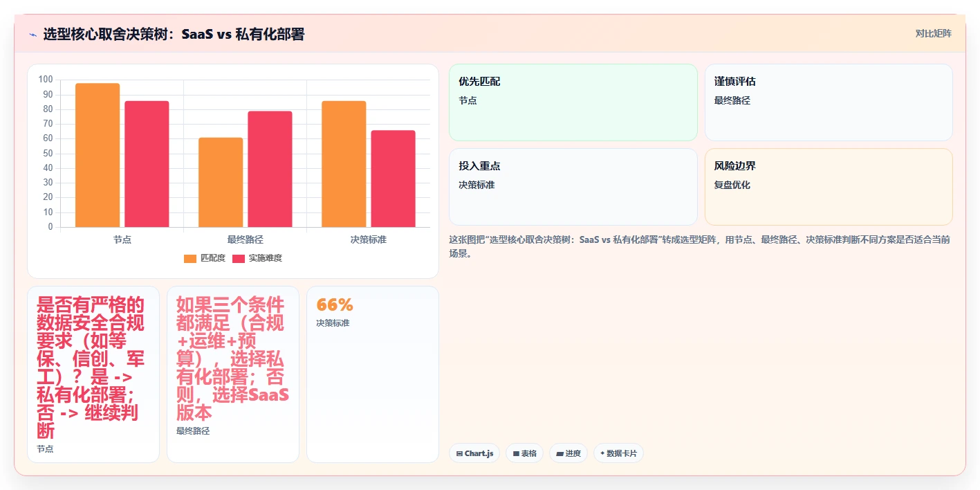Click the red 最终路径 bar
The width and height of the screenshot is (980, 490).
(x=270, y=169)
